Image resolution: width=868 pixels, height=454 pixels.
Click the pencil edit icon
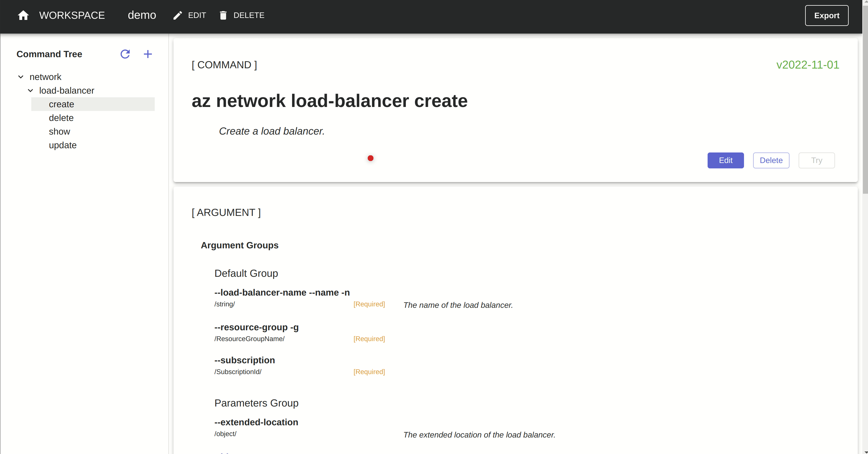click(x=177, y=16)
